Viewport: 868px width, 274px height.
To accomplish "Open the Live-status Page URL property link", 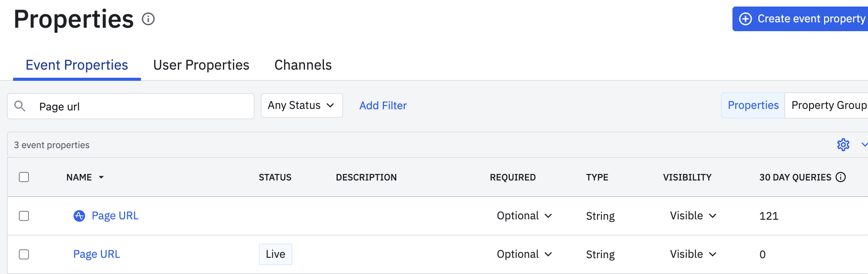I will (97, 254).
